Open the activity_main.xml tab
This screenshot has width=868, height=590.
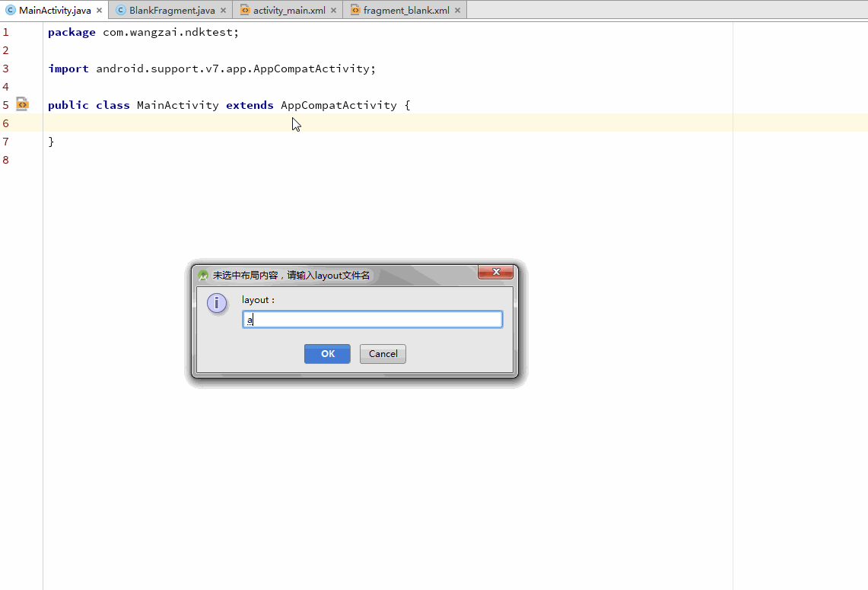[289, 10]
